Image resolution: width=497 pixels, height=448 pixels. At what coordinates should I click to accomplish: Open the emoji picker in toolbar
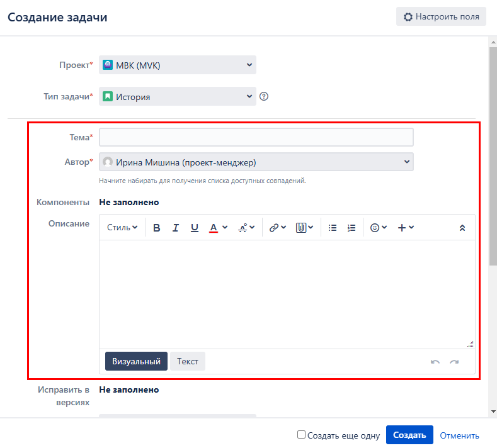pyautogui.click(x=378, y=228)
